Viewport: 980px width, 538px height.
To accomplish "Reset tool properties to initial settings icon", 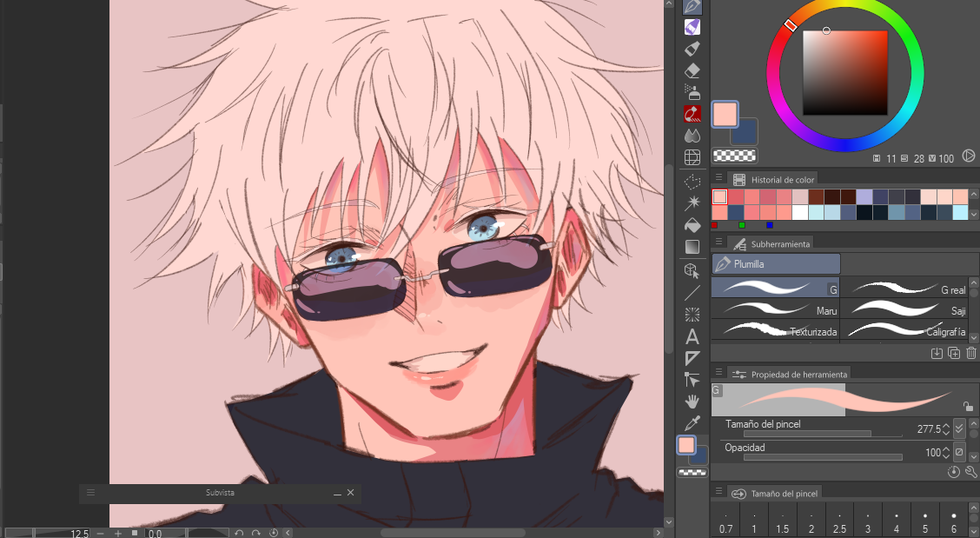I will click(x=953, y=472).
